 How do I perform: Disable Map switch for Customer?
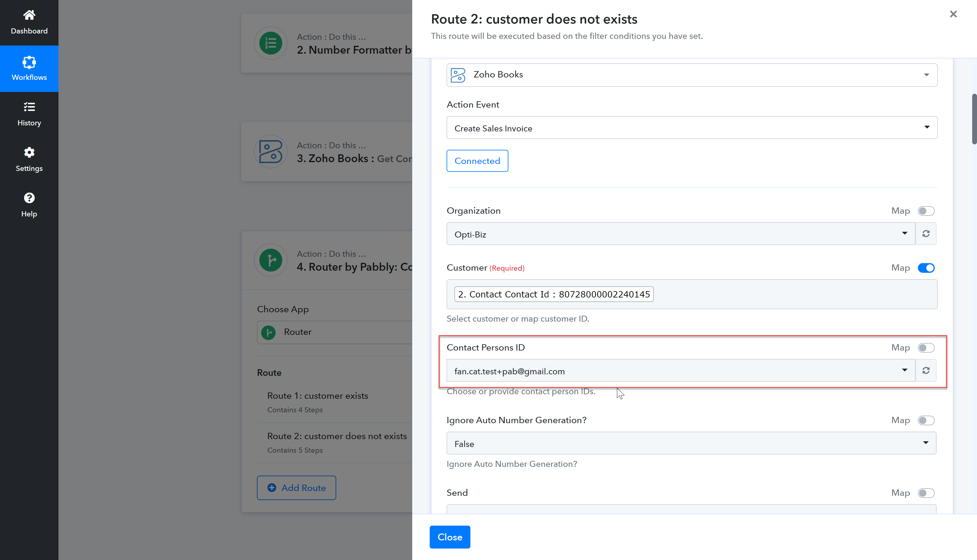pos(926,268)
